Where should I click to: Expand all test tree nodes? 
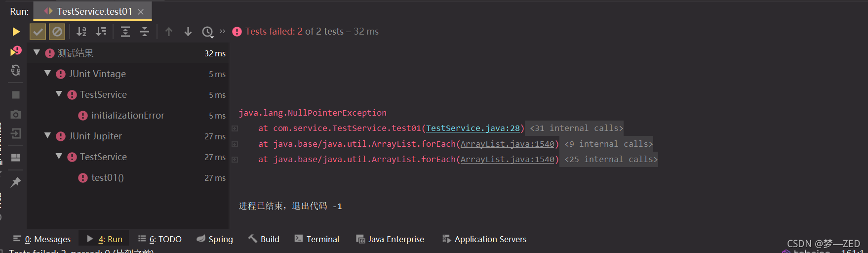[125, 32]
